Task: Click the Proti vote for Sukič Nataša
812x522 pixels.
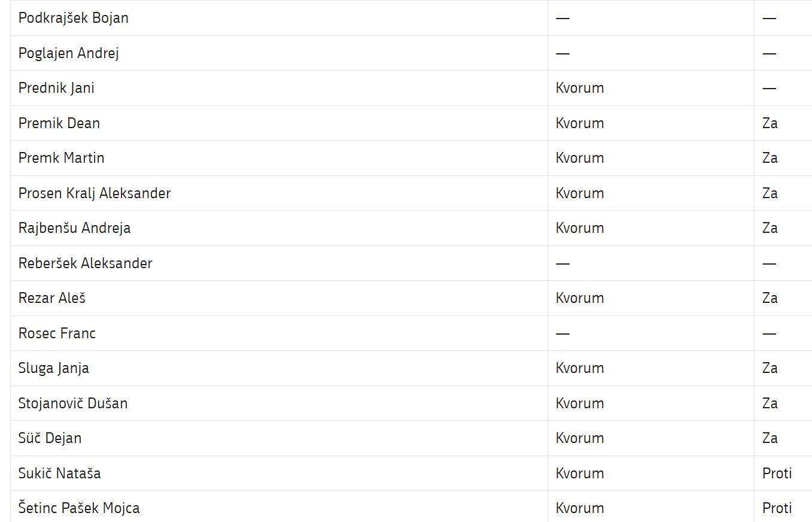Action: [777, 474]
